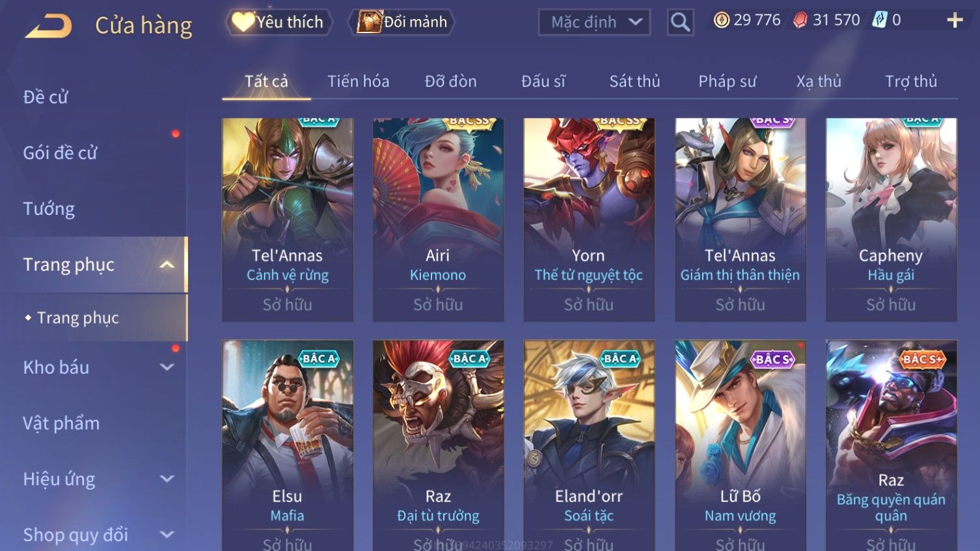Expand the Hiệu ứng sidebar section

167,479
